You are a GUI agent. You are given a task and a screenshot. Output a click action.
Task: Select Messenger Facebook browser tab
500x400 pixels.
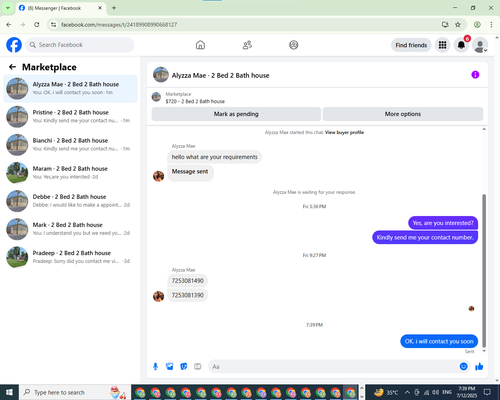(x=61, y=8)
